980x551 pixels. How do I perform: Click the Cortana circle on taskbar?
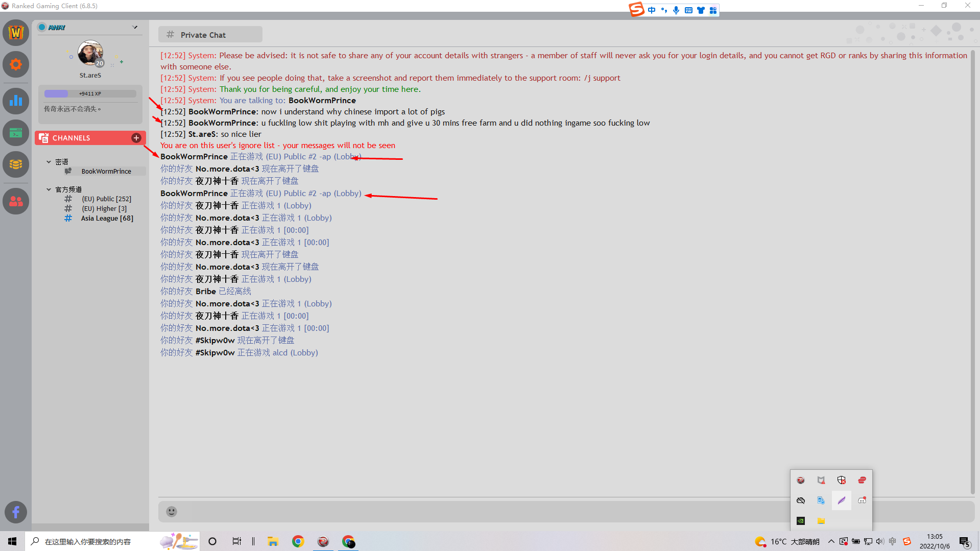(x=212, y=541)
